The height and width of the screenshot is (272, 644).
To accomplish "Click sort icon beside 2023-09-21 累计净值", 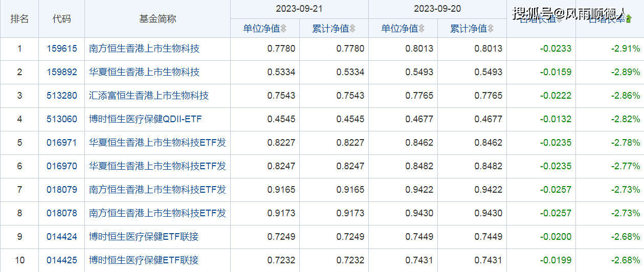I will coord(352,29).
